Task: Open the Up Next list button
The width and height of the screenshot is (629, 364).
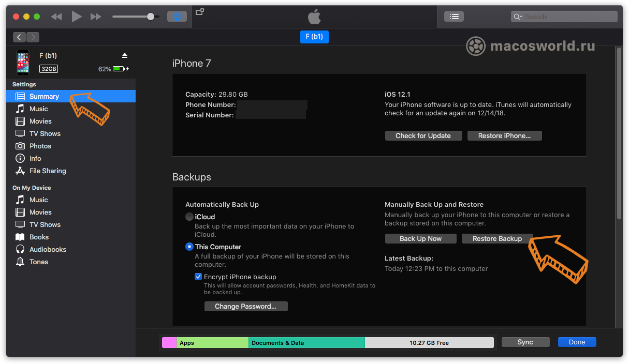Action: pos(454,17)
